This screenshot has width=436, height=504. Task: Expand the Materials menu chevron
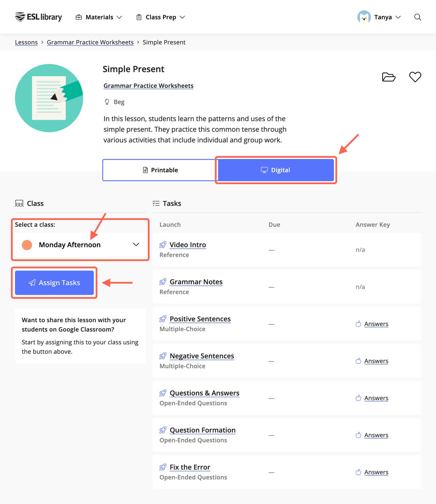119,17
